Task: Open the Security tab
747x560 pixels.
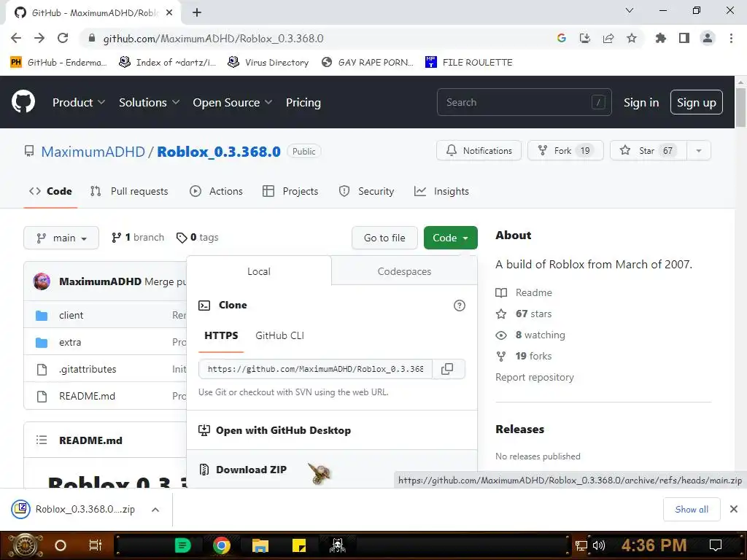Action: [x=366, y=192]
